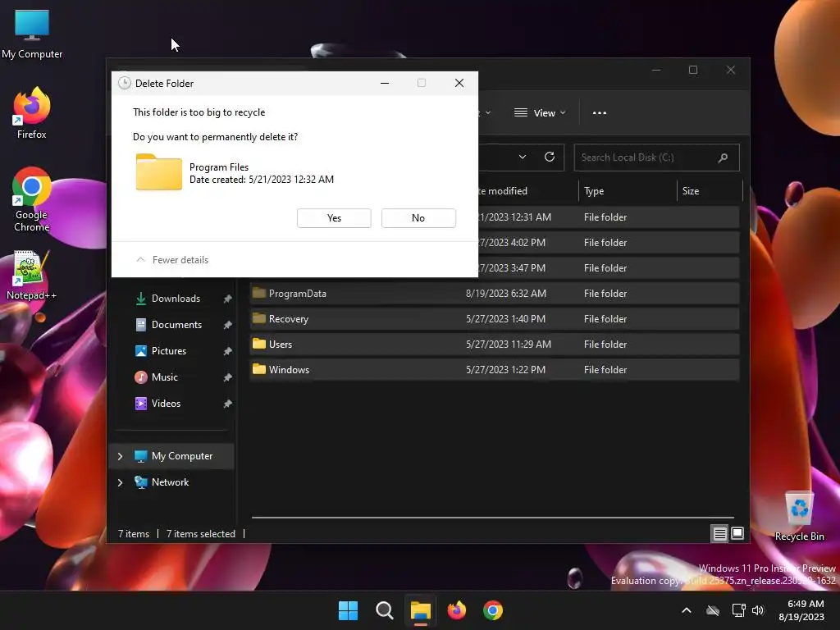
Task: Click File Explorer taskbar icon
Action: pyautogui.click(x=421, y=610)
